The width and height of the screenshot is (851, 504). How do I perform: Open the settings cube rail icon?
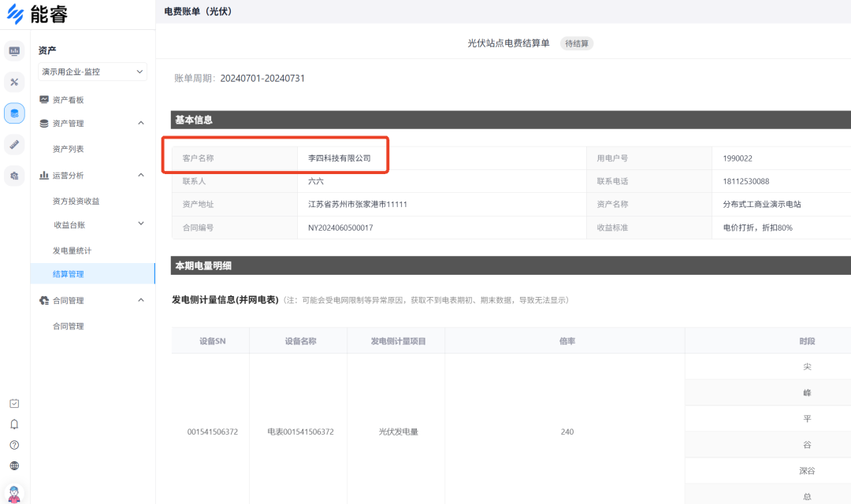coord(14,176)
